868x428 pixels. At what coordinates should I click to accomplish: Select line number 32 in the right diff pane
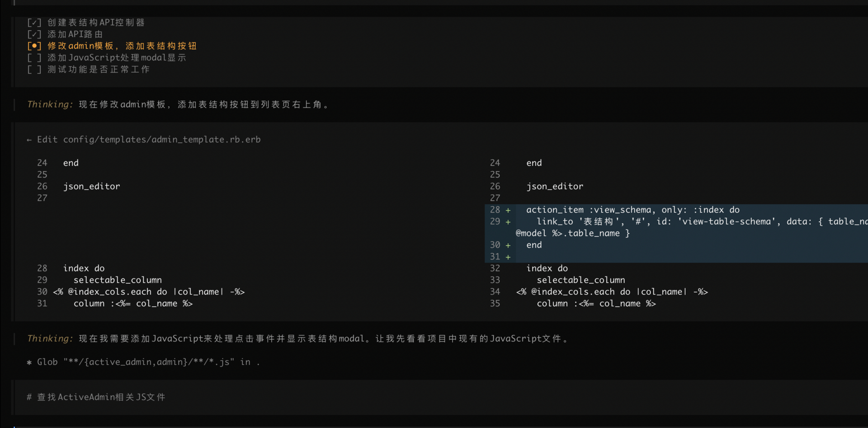(x=495, y=268)
